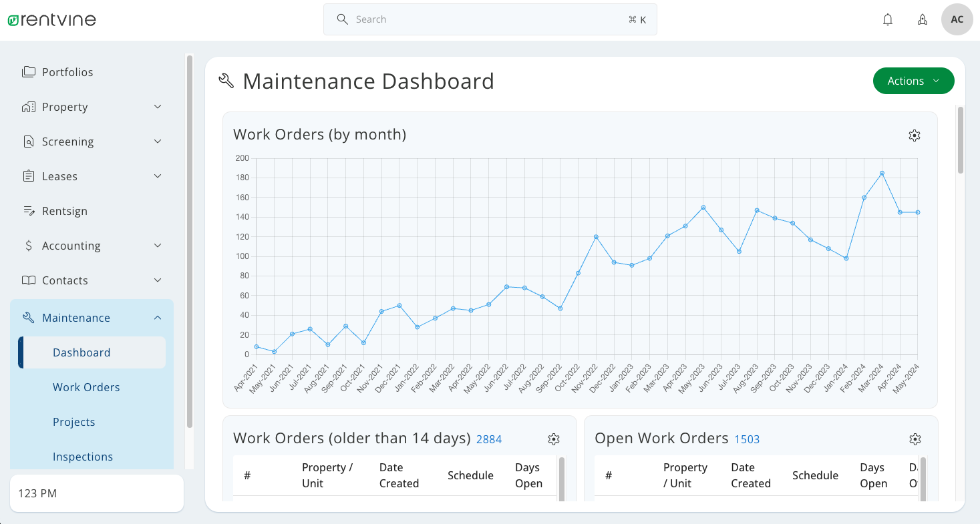Viewport: 980px width, 524px height.
Task: Select Inspections from the sidebar
Action: click(83, 456)
